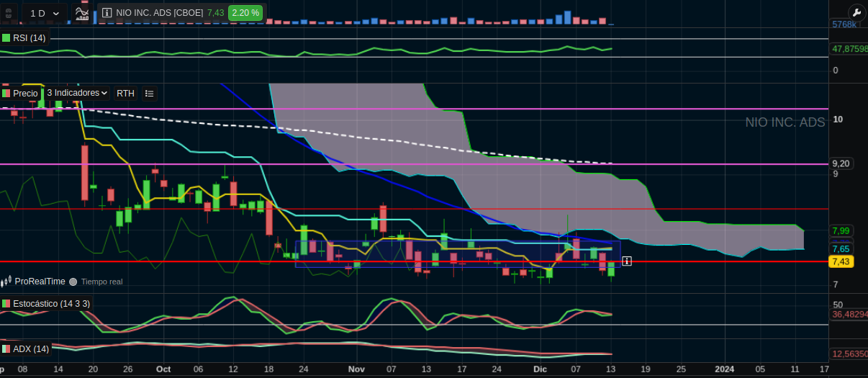Click the green 7,99 price axis tag

click(x=841, y=230)
